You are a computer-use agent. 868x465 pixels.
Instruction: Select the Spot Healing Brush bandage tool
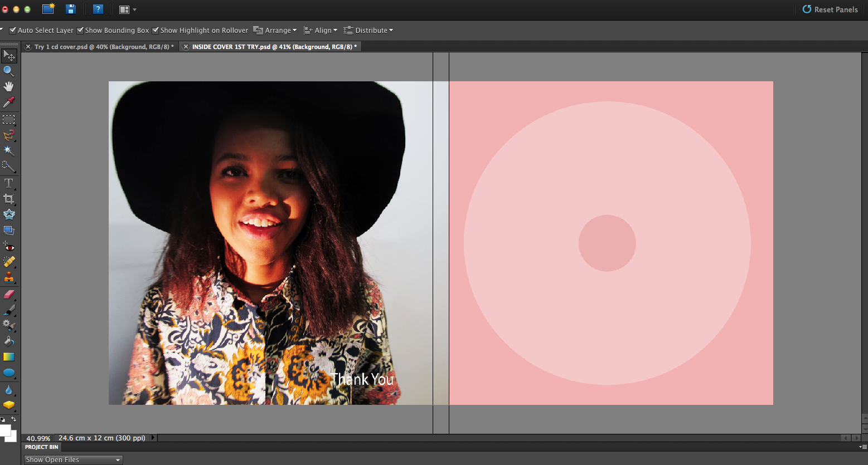click(9, 262)
